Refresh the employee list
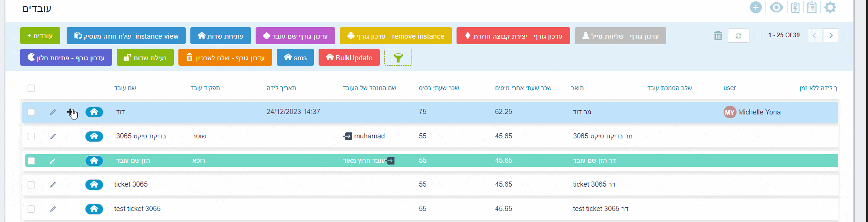Screen dimensions: 868x222 coord(738,35)
